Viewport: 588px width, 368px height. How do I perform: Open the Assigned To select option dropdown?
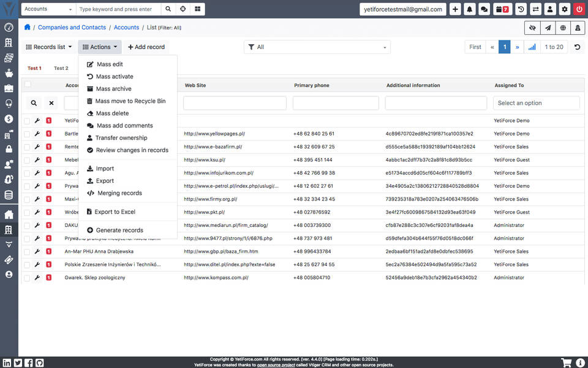(x=536, y=102)
